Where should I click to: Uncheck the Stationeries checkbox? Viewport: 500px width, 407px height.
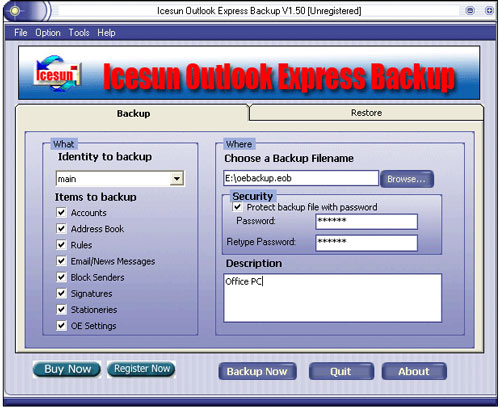pos(61,309)
